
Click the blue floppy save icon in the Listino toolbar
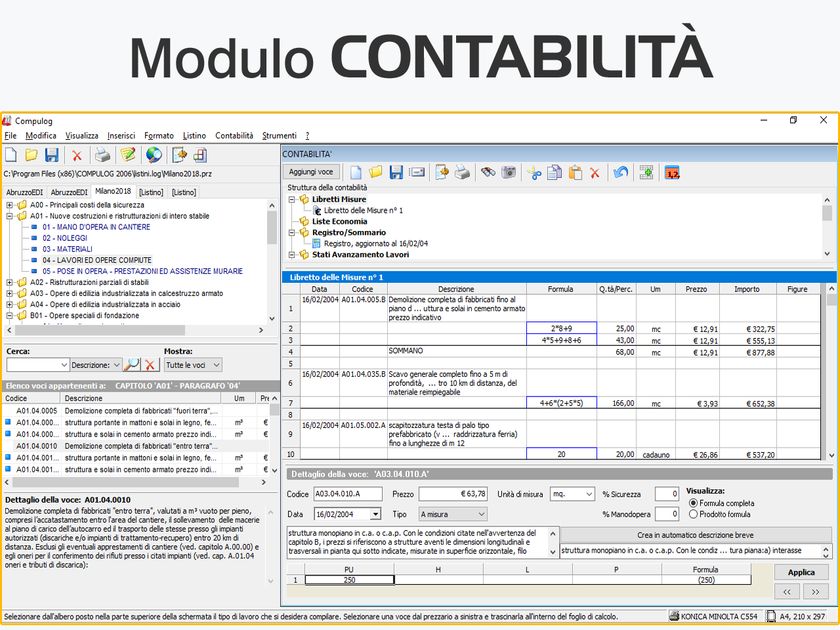point(51,155)
